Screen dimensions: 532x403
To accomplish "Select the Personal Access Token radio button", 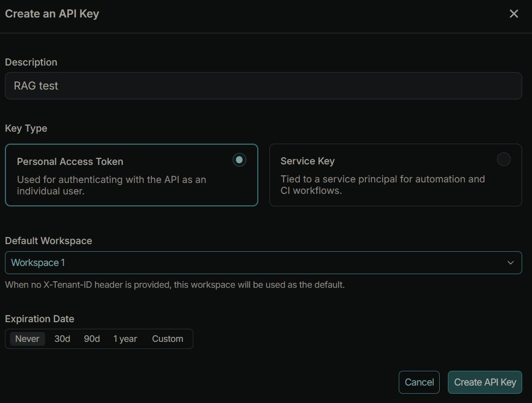I will (239, 160).
